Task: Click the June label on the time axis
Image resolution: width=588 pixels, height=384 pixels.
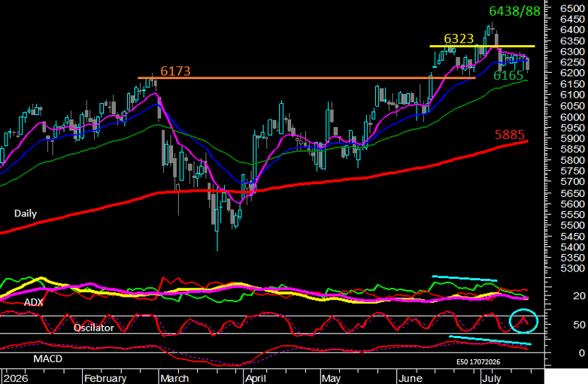Action: click(x=411, y=379)
